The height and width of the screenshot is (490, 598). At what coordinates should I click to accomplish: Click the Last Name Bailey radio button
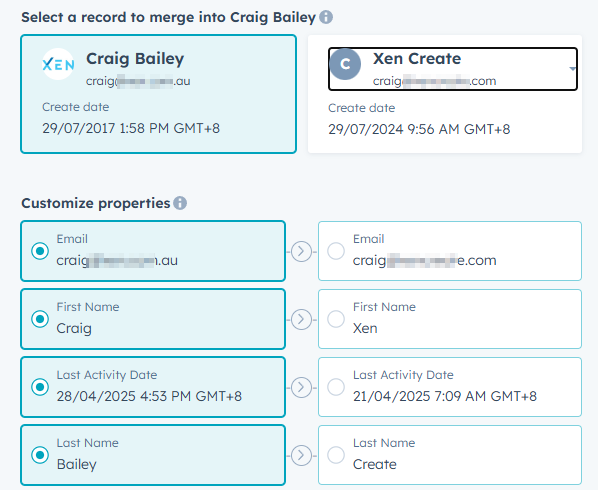[40, 455]
